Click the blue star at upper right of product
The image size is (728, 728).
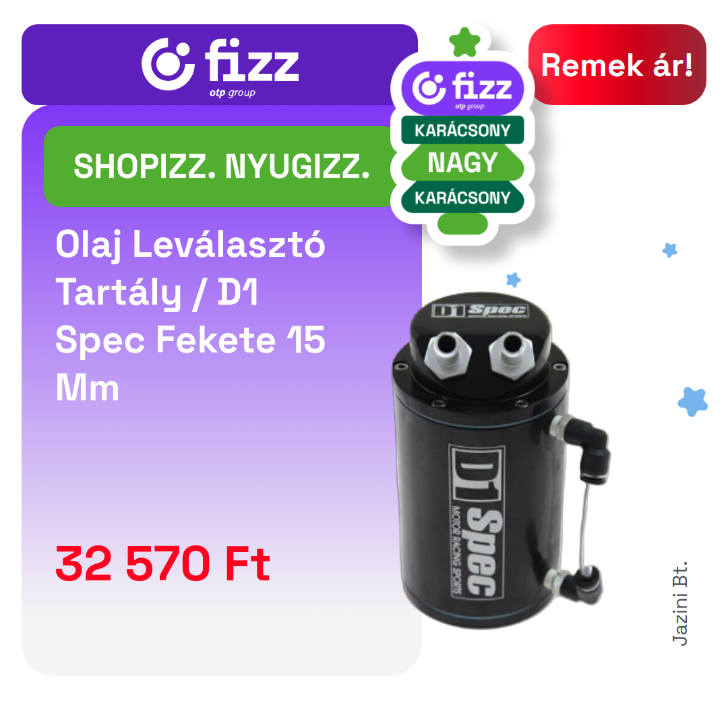(669, 250)
